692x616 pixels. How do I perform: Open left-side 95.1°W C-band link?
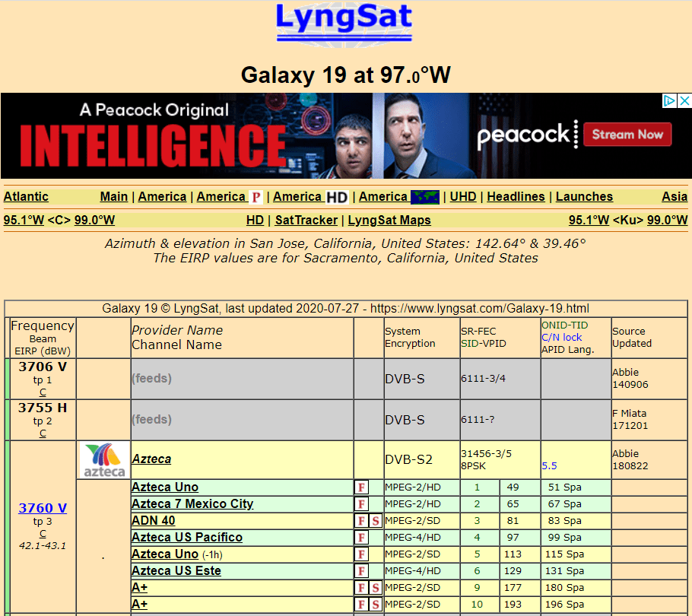tap(24, 221)
